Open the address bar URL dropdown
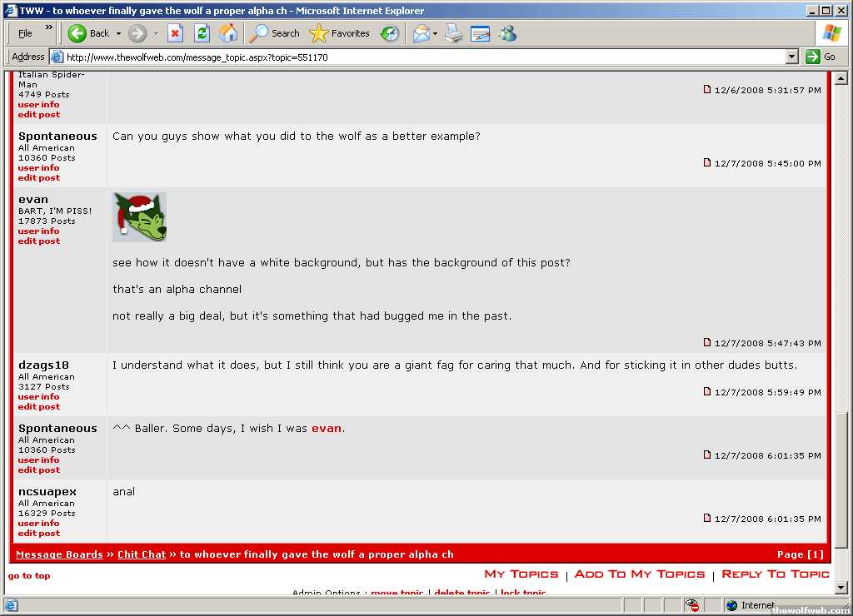Image resolution: width=853 pixels, height=616 pixels. click(x=792, y=57)
